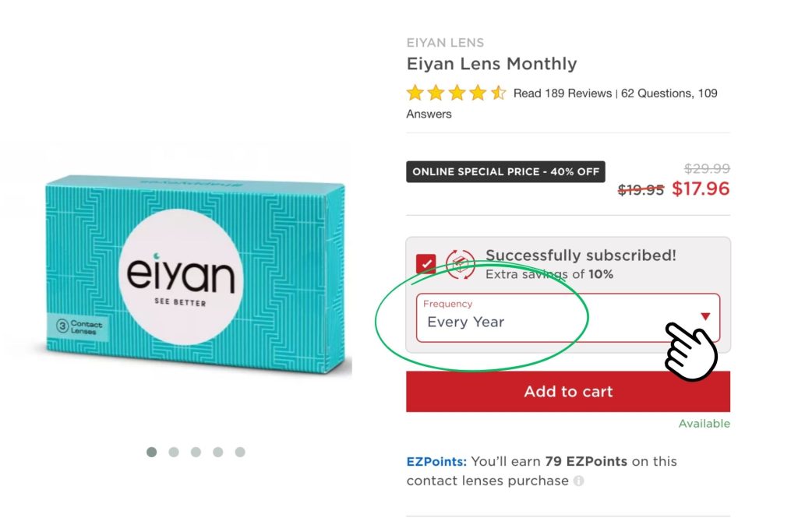Select the first image carousel dot

pyautogui.click(x=152, y=452)
